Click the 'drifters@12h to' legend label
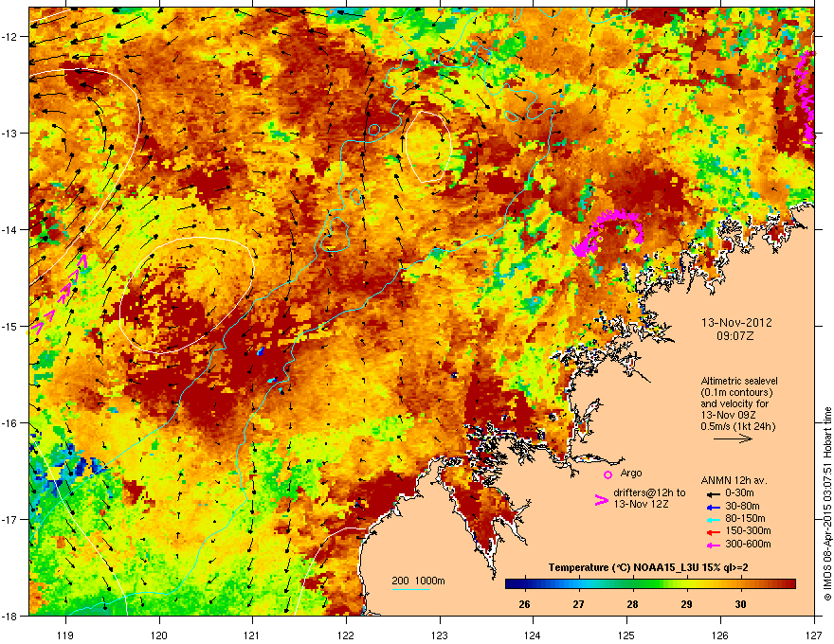 pos(649,493)
